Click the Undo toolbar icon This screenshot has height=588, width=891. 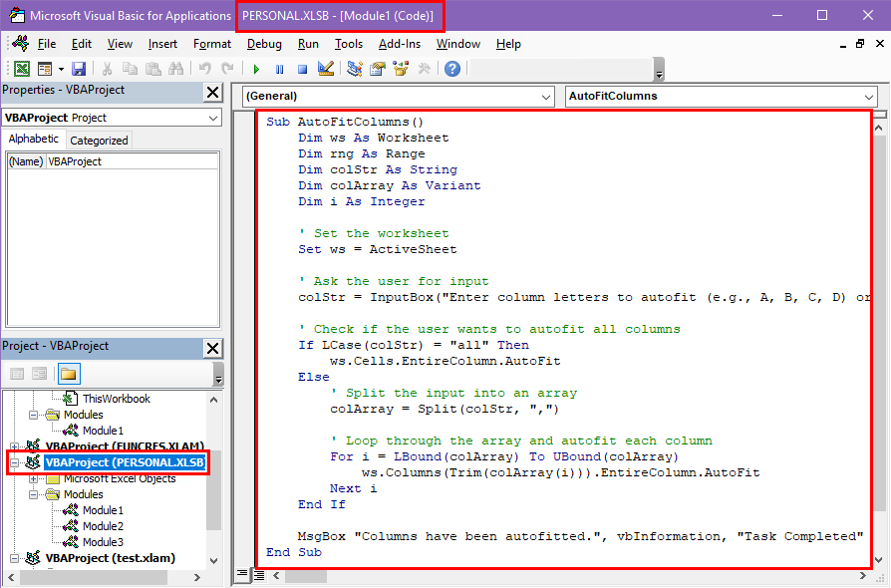[205, 70]
